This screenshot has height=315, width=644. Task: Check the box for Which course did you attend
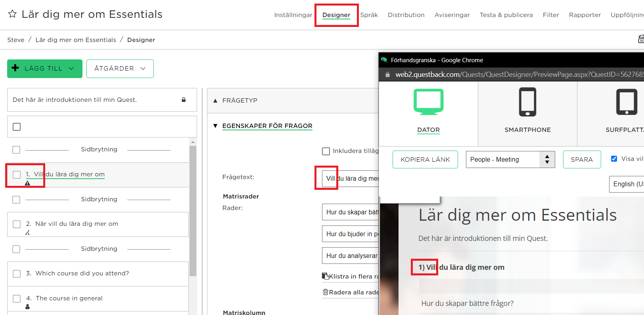coord(17,274)
